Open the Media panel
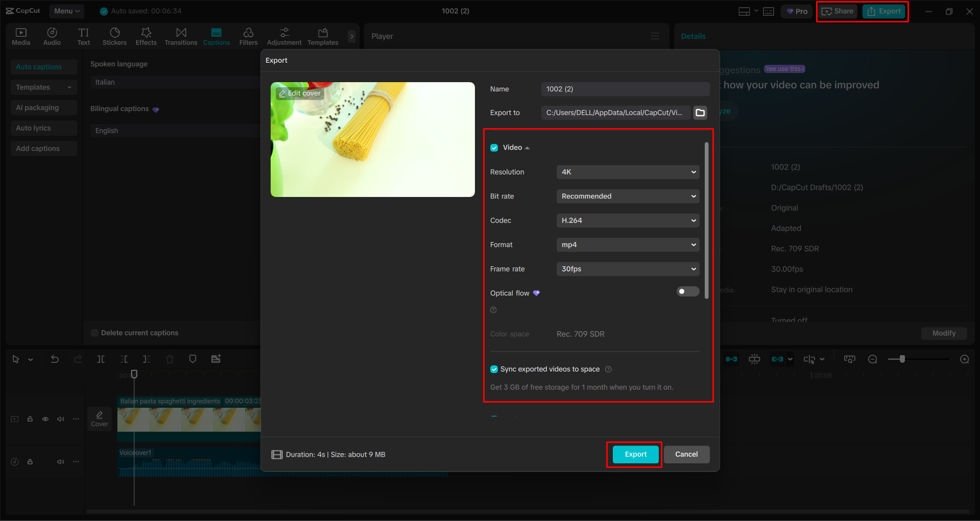The image size is (980, 521). pos(21,36)
